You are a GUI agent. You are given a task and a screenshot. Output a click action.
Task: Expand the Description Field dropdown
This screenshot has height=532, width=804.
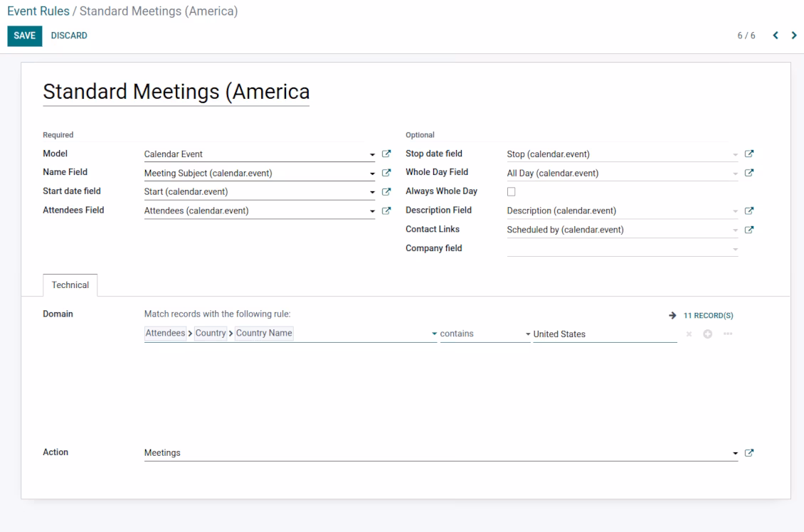coord(735,211)
